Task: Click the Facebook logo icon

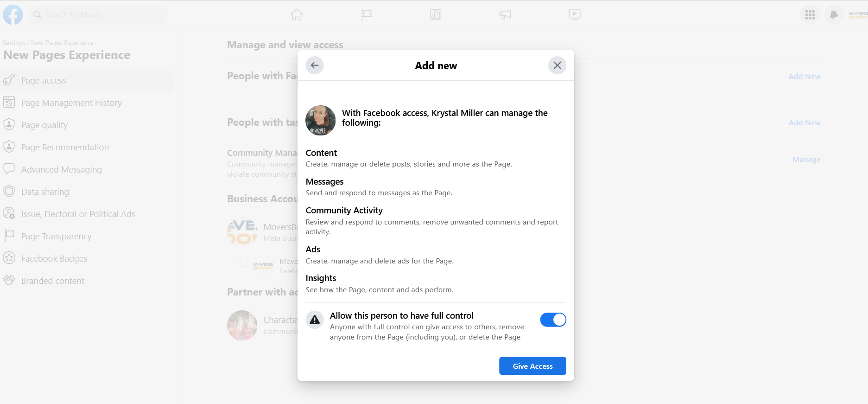Action: [13, 15]
